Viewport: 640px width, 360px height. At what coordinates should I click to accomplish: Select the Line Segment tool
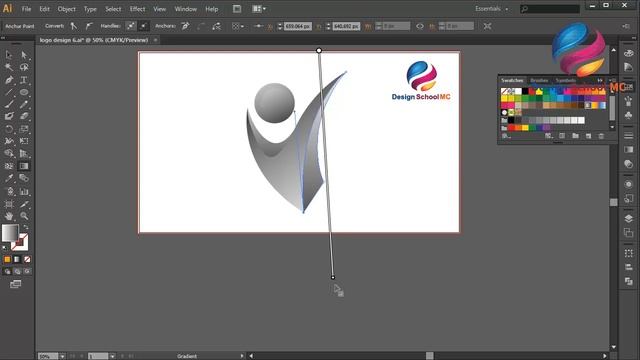coord(9,92)
